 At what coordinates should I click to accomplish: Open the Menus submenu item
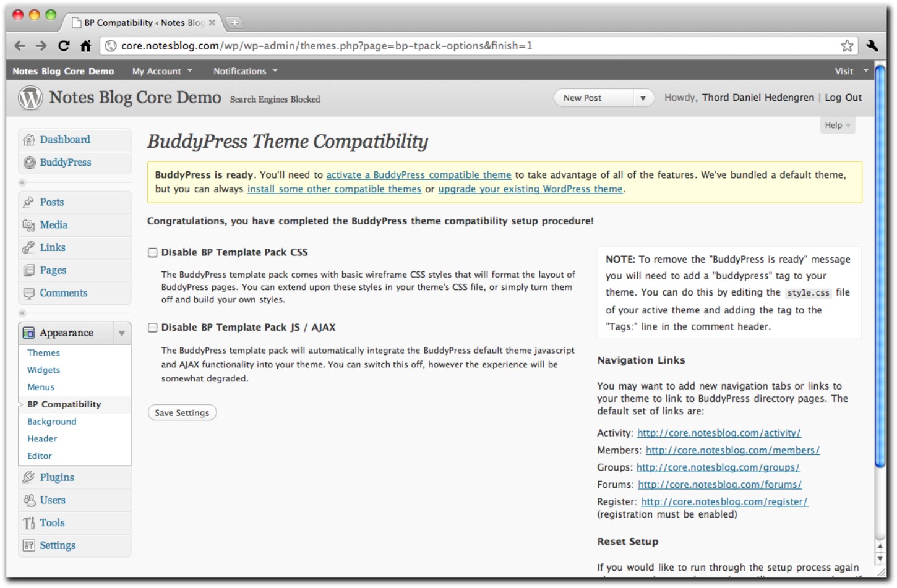point(41,388)
